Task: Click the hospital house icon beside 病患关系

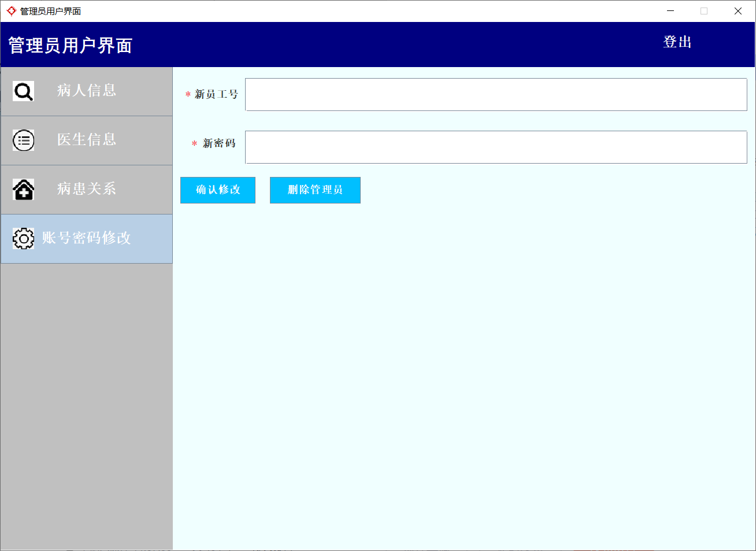Action: (x=24, y=190)
